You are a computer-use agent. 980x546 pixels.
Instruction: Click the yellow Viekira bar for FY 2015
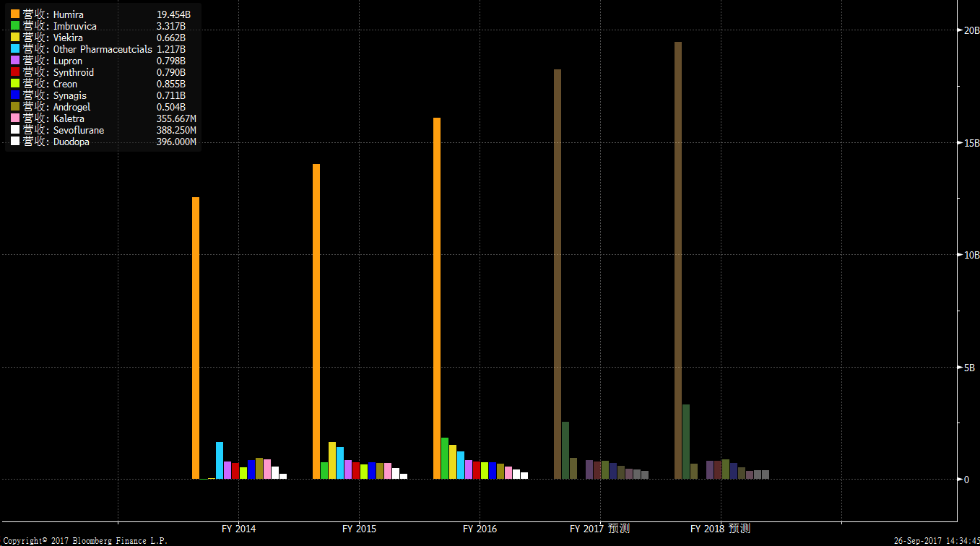(x=332, y=460)
